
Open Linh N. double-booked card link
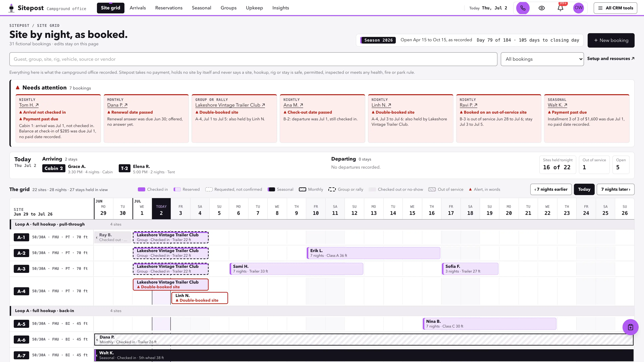(x=381, y=105)
